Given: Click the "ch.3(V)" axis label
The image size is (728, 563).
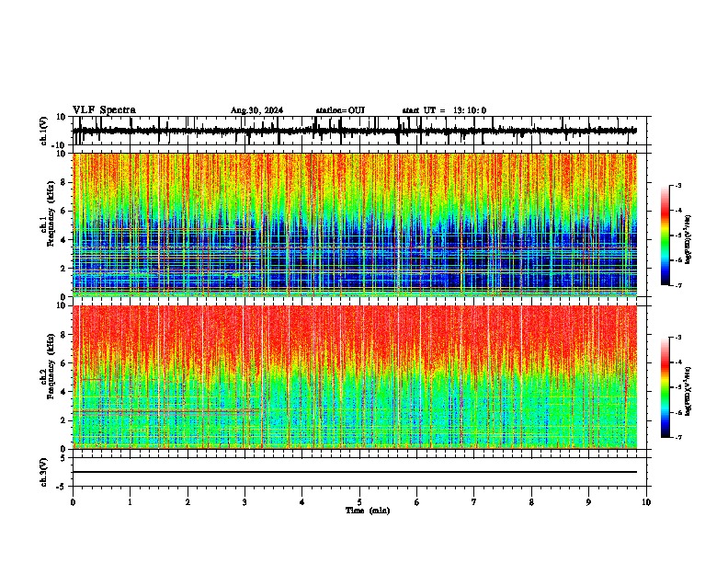Looking at the screenshot, I should (44, 472).
